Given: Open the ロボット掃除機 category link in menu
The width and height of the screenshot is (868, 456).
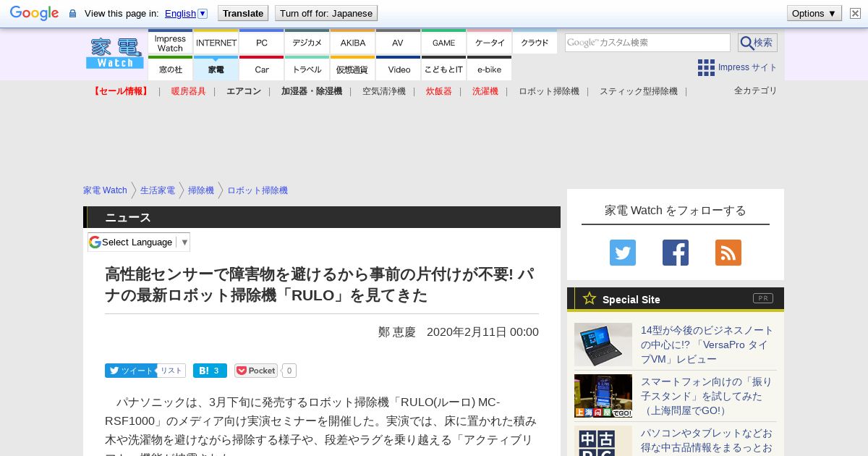Looking at the screenshot, I should (549, 91).
